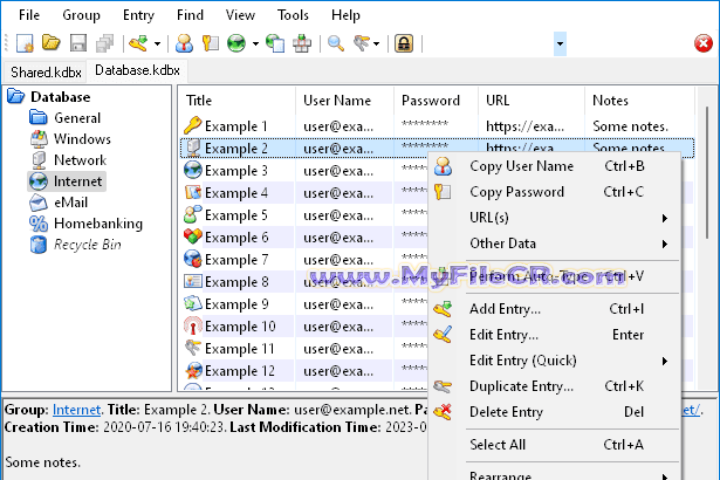The image size is (720, 480).
Task: Click the Internet group link in details
Action: tap(76, 409)
